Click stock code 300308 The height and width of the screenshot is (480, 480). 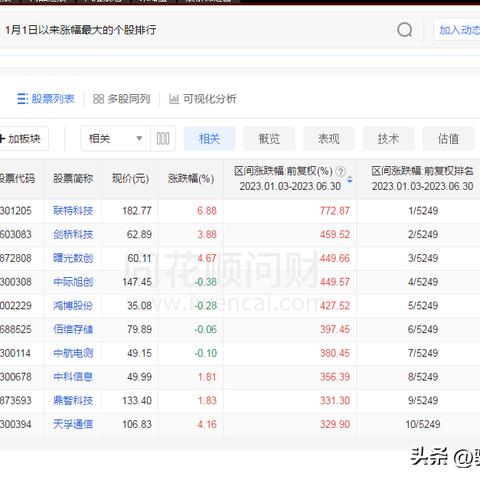[15, 282]
